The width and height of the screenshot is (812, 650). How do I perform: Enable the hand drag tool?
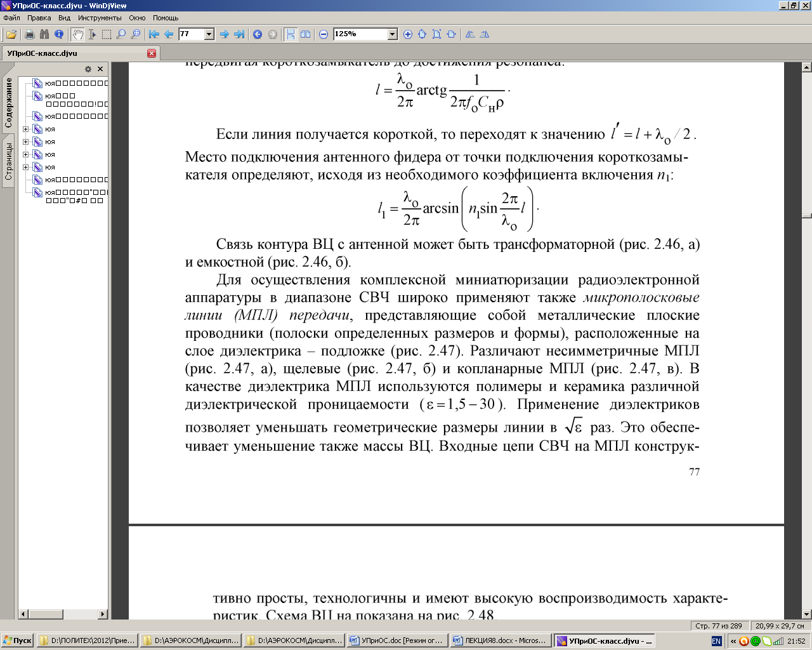tap(77, 34)
